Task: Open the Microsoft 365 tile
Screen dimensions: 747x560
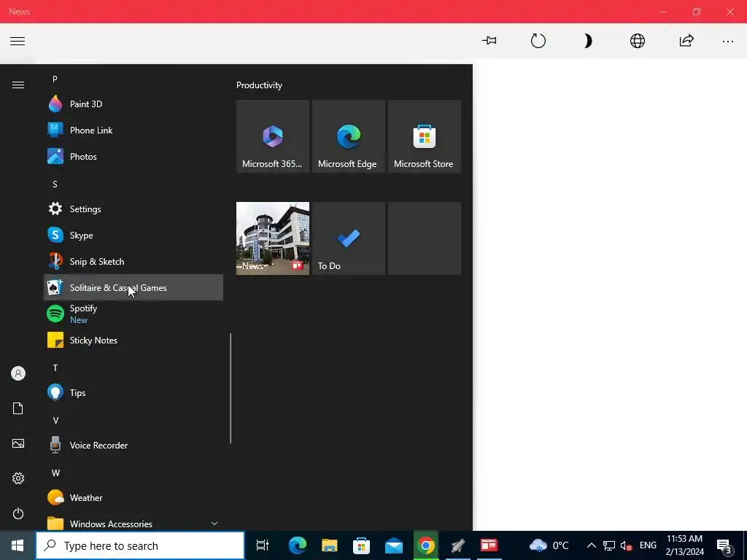Action: [x=273, y=136]
